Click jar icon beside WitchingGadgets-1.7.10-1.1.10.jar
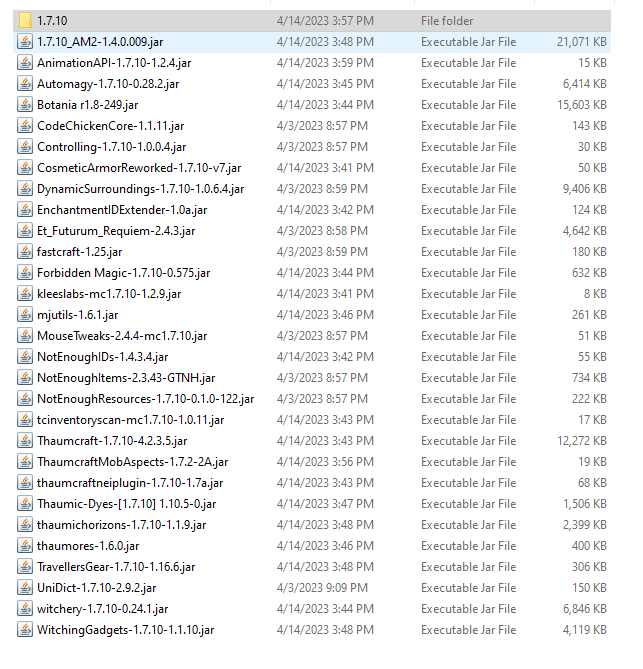Viewport: 643px width, 669px height. 25,630
